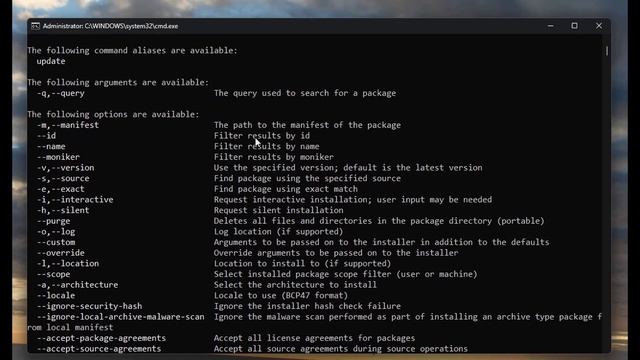
Task: Click "Deletes all files and directories" description line
Action: click(x=379, y=220)
